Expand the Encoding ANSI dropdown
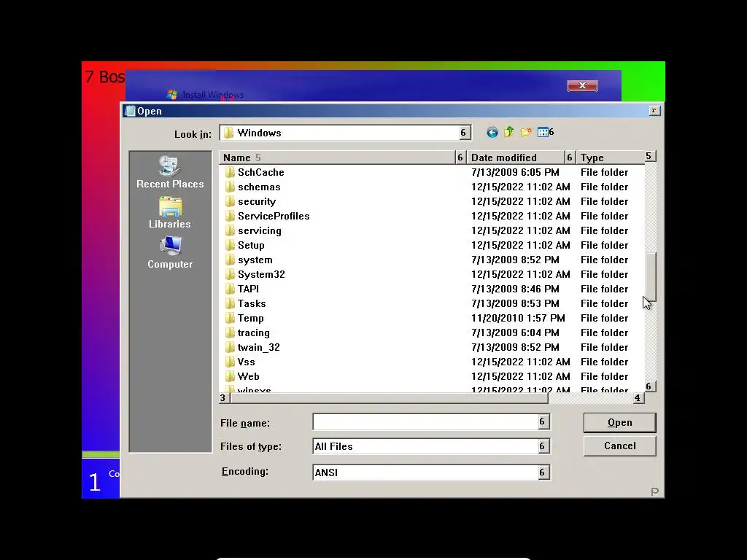Image resolution: width=747 pixels, height=560 pixels. click(543, 472)
